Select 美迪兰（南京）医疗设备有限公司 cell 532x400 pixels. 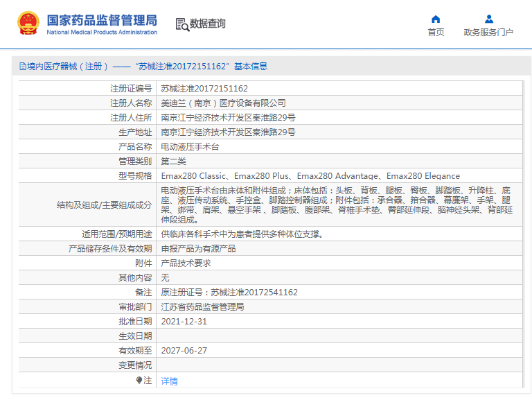(223, 103)
